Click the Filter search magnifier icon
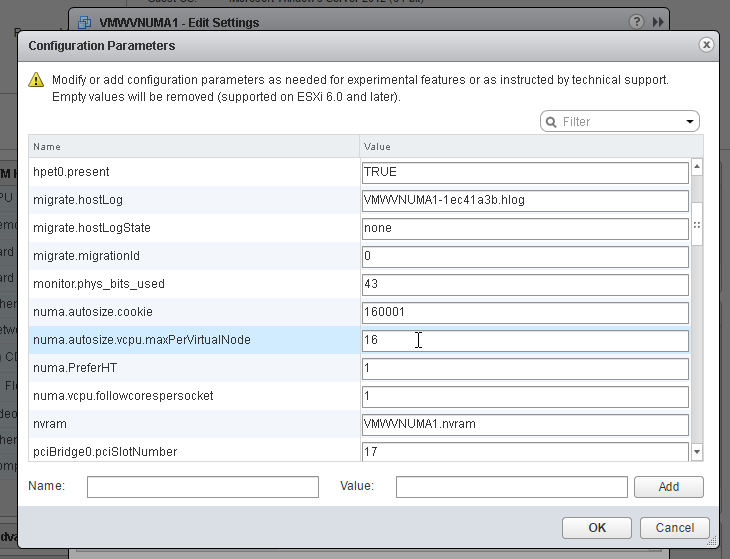The image size is (730, 559). tap(551, 122)
